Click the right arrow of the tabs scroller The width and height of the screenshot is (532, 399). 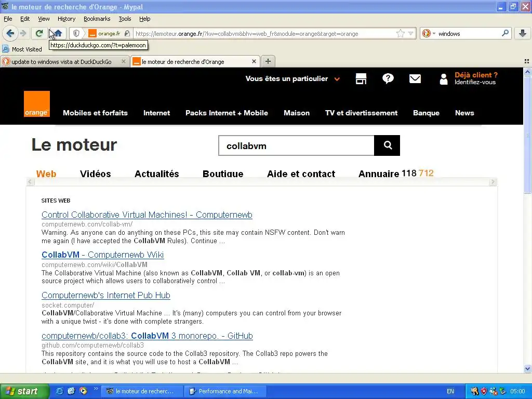493,182
